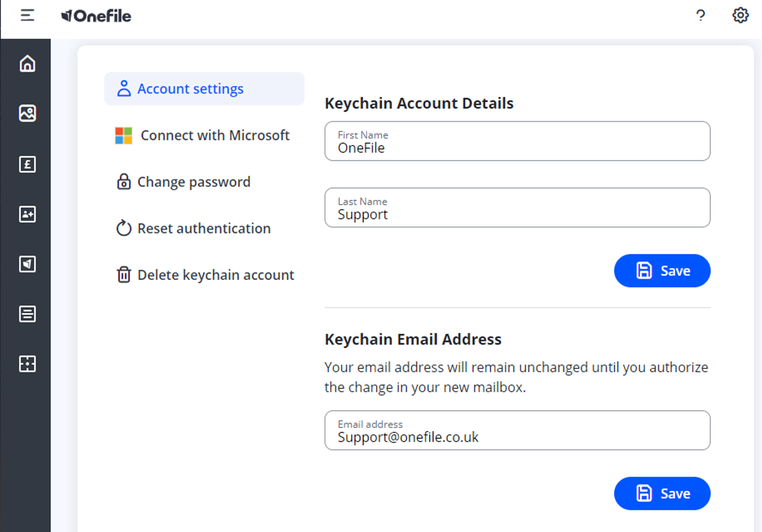This screenshot has width=762, height=532.
Task: Open Reset authentication section
Action: (194, 228)
